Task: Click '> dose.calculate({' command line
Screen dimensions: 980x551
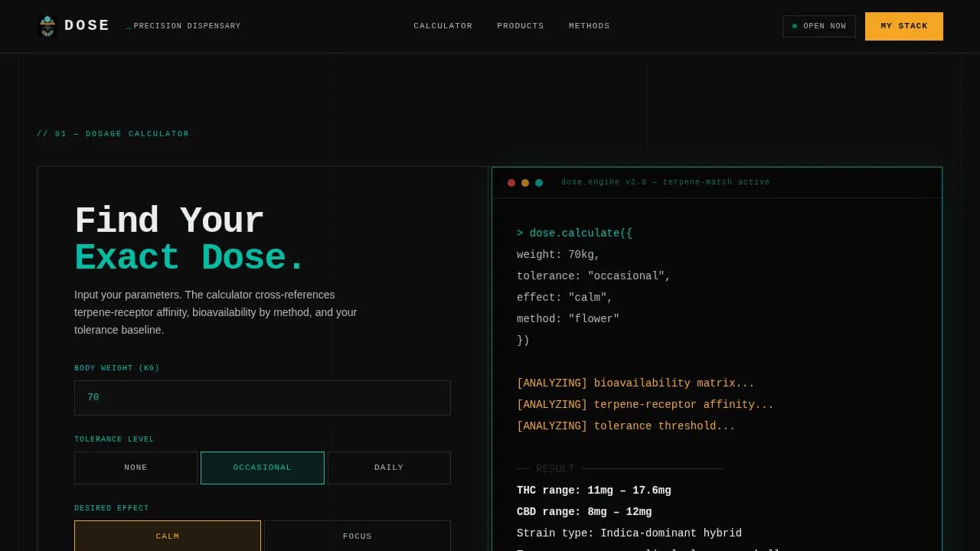Action: (574, 233)
